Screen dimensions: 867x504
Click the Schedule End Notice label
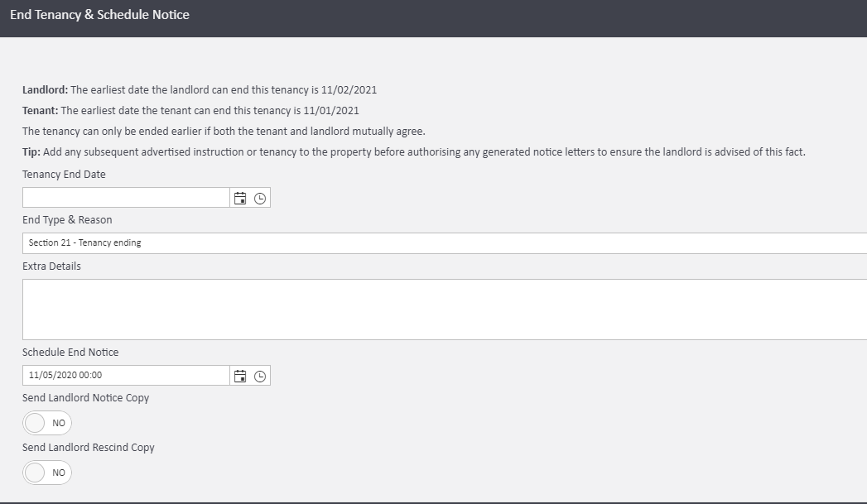[70, 353]
